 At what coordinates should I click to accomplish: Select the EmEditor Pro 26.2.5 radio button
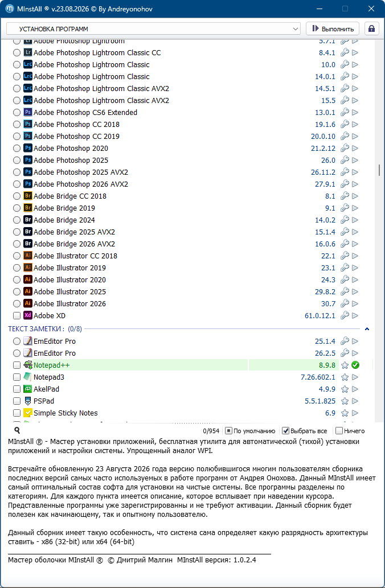pyautogui.click(x=17, y=353)
